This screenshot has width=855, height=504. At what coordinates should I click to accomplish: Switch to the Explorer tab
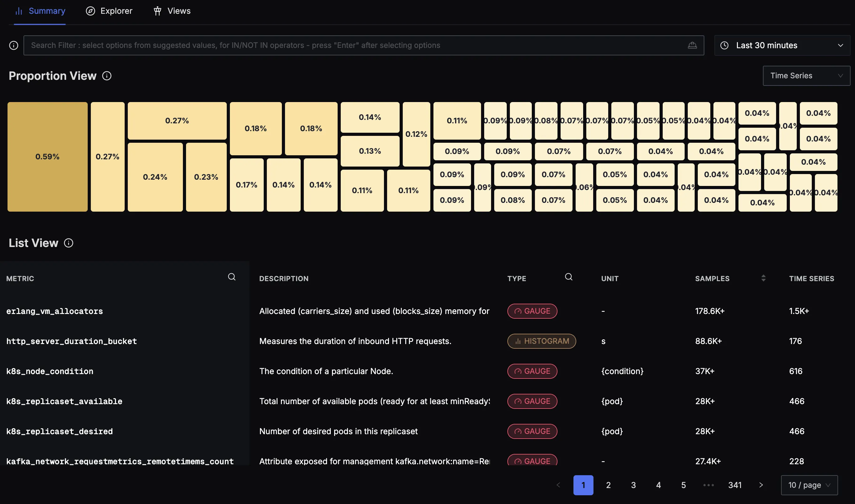[x=109, y=11]
